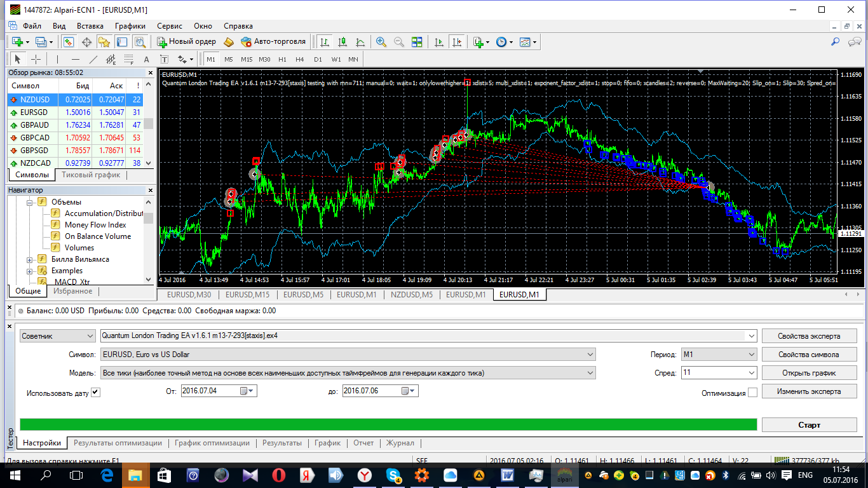Select the trendline drawing tool

[x=93, y=59]
